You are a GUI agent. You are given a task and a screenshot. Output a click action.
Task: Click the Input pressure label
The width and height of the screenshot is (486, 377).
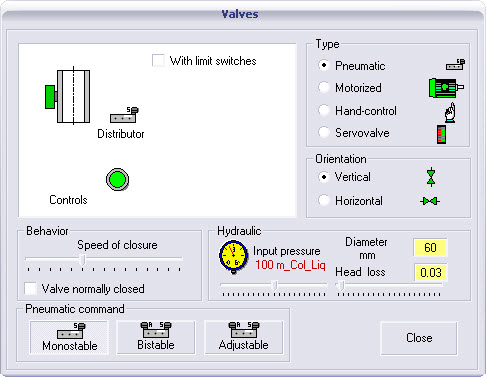[x=287, y=251]
